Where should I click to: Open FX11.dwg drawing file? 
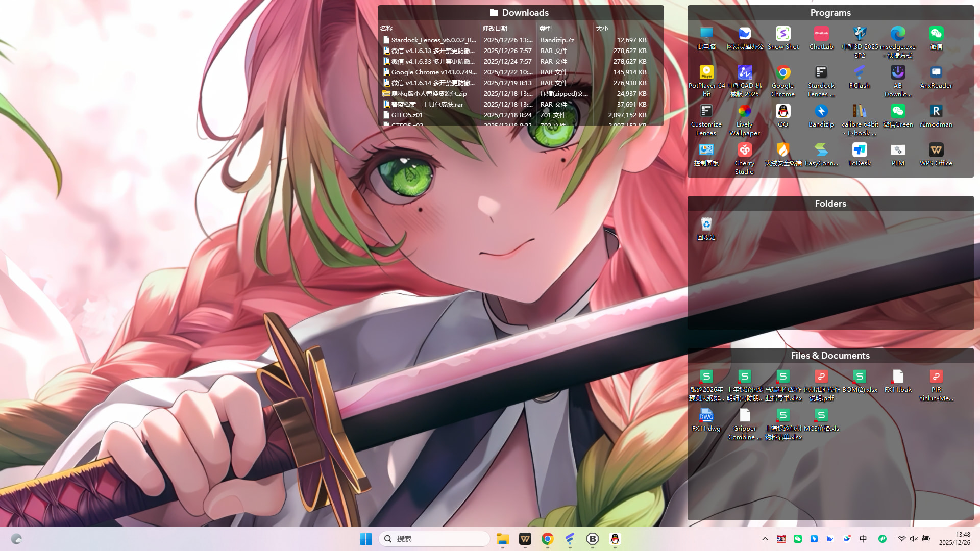[706, 416]
